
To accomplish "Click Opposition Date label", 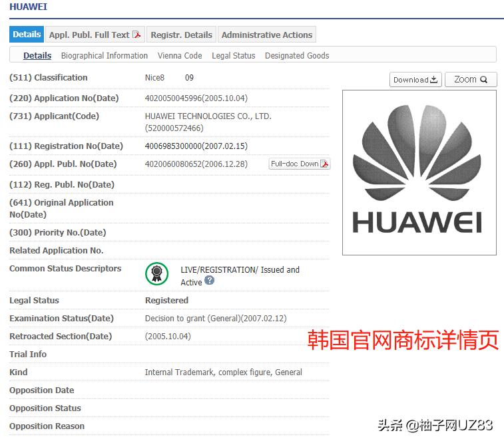I will tap(42, 390).
